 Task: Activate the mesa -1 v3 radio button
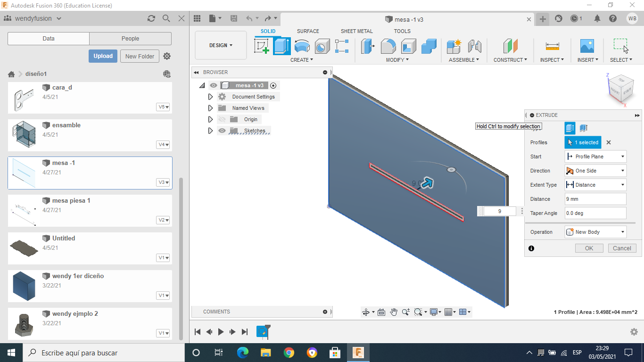(273, 85)
